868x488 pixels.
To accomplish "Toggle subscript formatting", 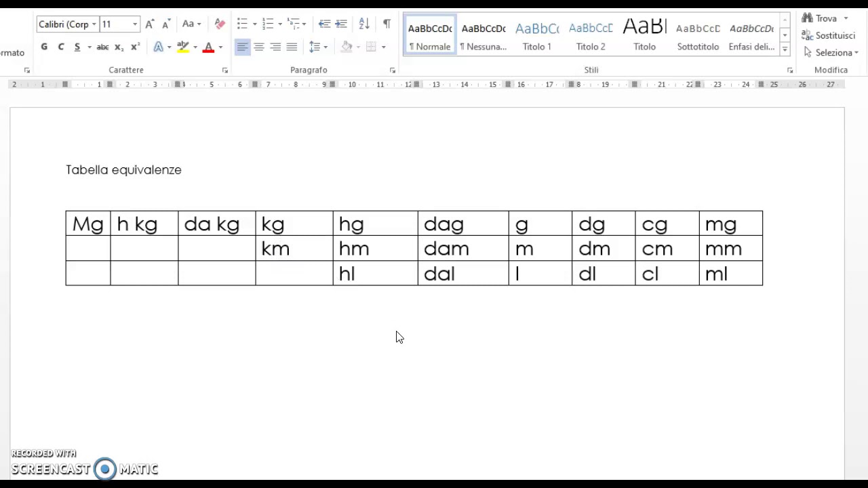I will tap(119, 47).
